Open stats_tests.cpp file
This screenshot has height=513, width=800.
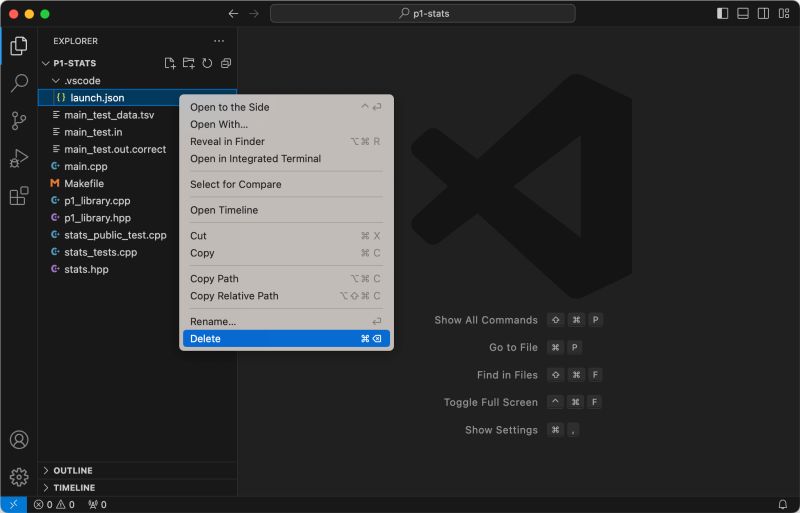point(101,252)
